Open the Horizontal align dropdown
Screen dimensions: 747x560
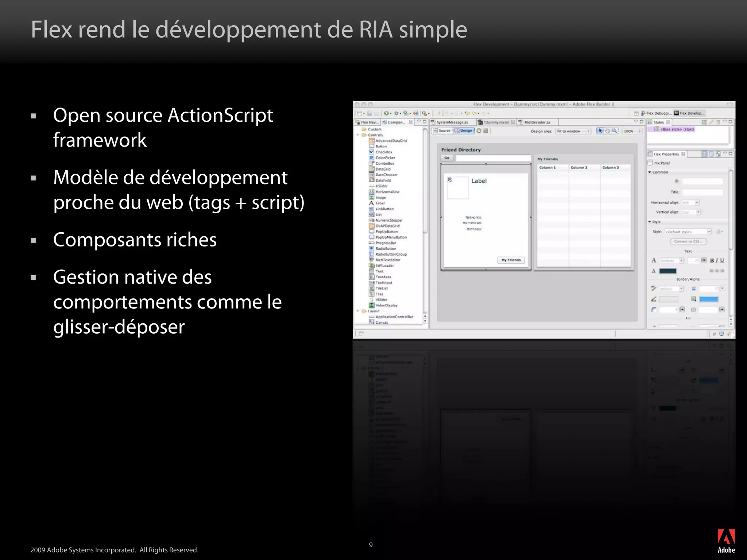click(x=691, y=202)
